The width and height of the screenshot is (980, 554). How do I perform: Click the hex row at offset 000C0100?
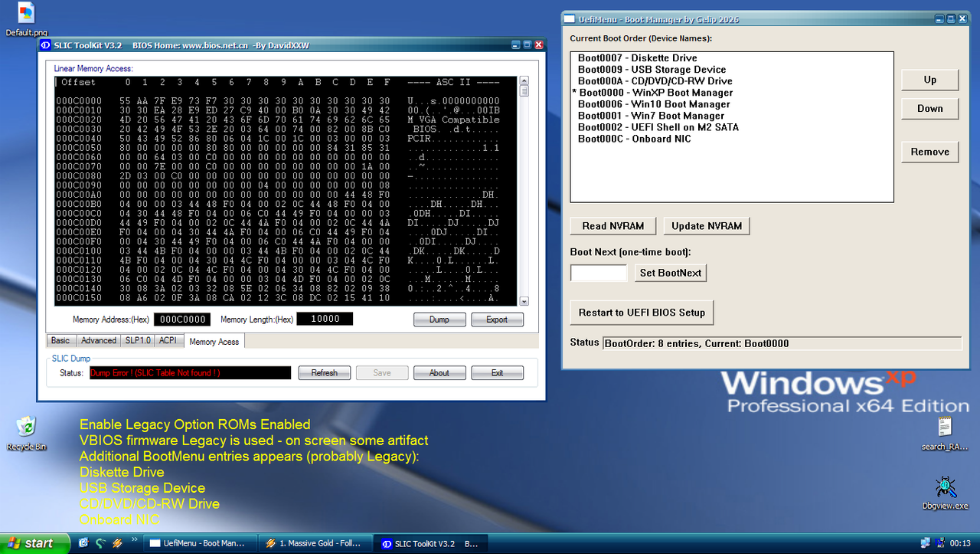tap(278, 251)
